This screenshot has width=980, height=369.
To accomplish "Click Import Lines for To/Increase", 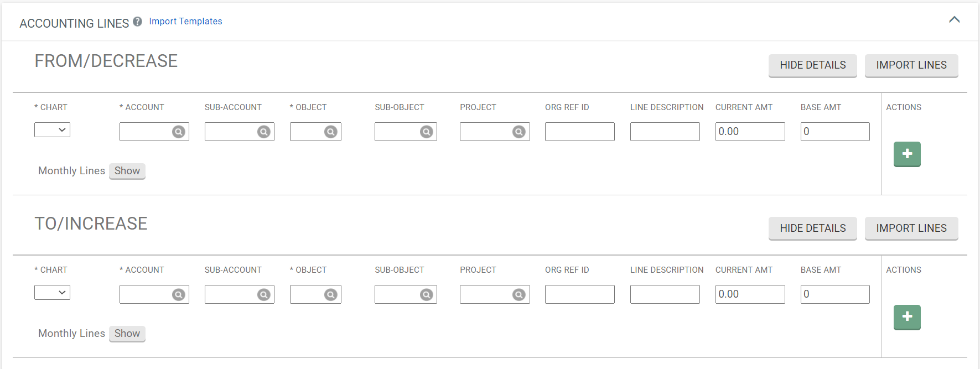I will pos(911,228).
